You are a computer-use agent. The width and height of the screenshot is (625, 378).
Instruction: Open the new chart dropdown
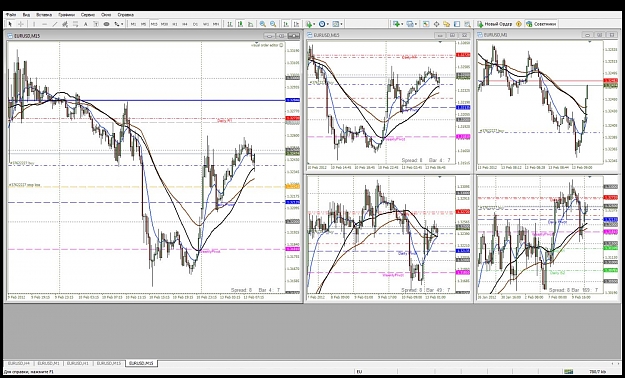(398, 24)
